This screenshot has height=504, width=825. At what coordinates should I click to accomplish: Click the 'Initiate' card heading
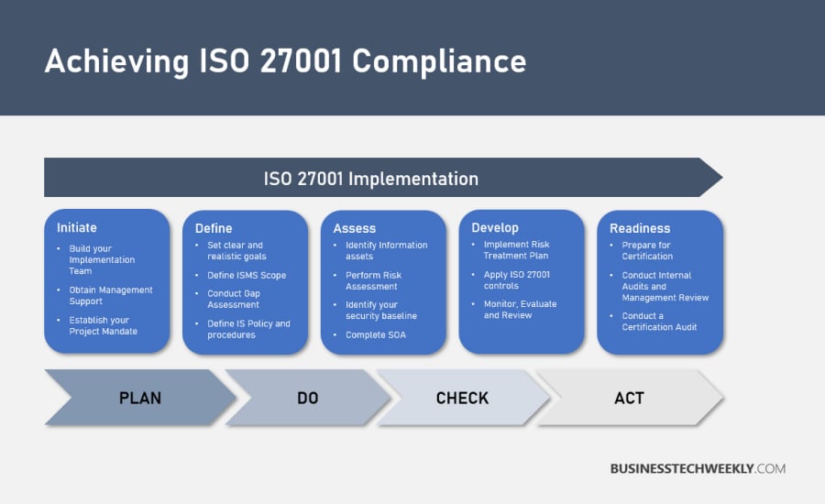click(x=77, y=228)
